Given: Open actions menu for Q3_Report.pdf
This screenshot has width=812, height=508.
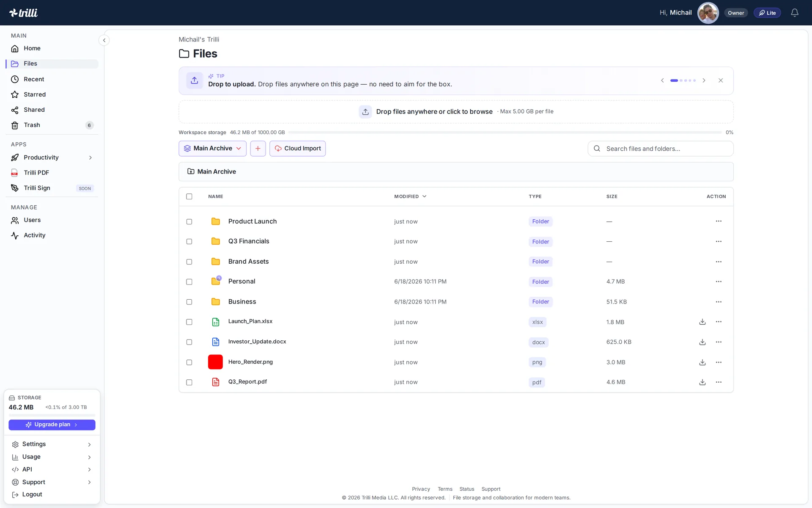Looking at the screenshot, I should point(719,382).
